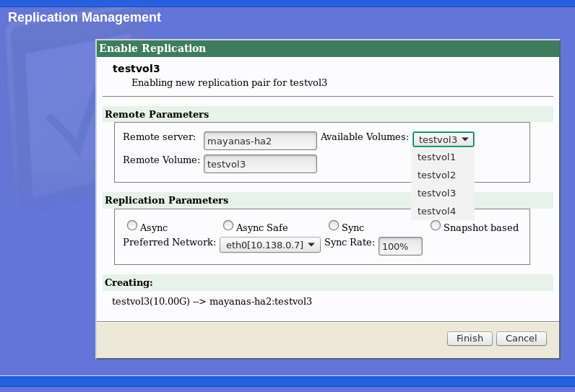
Task: Click the Creating summary line for mayanas-ha2:testvol3
Action: (x=212, y=300)
